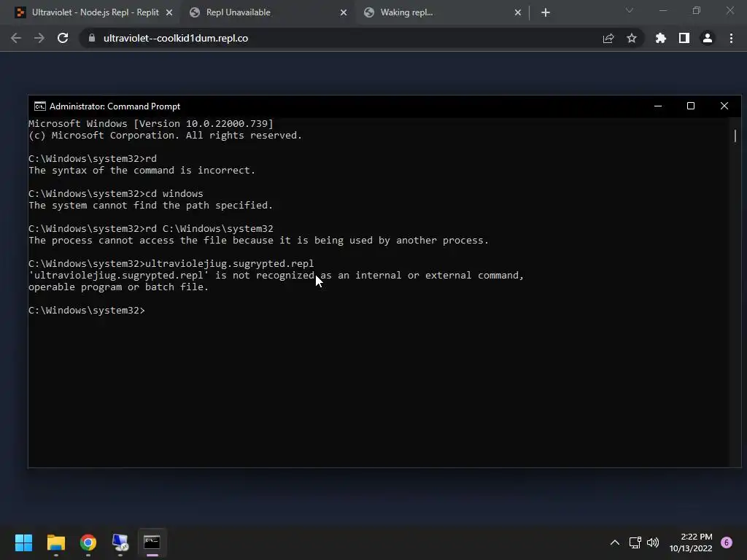Screen dimensions: 747x560
Task: Close the Waking repl tab
Action: tap(518, 13)
